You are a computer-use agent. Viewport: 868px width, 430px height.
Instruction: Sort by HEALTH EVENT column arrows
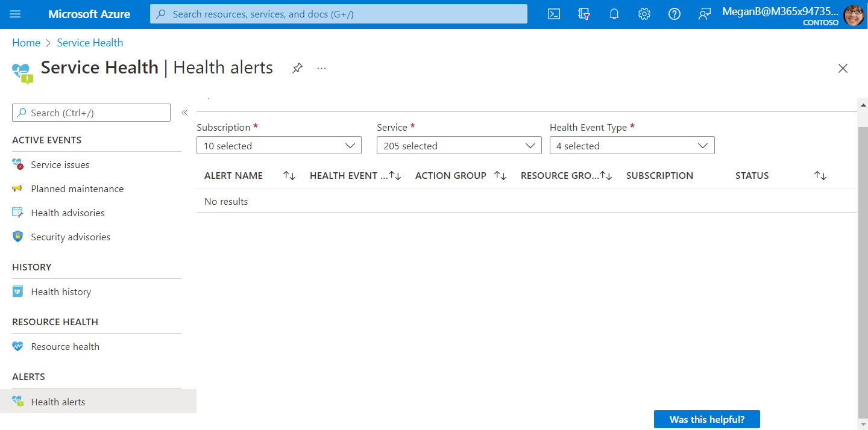tap(395, 176)
